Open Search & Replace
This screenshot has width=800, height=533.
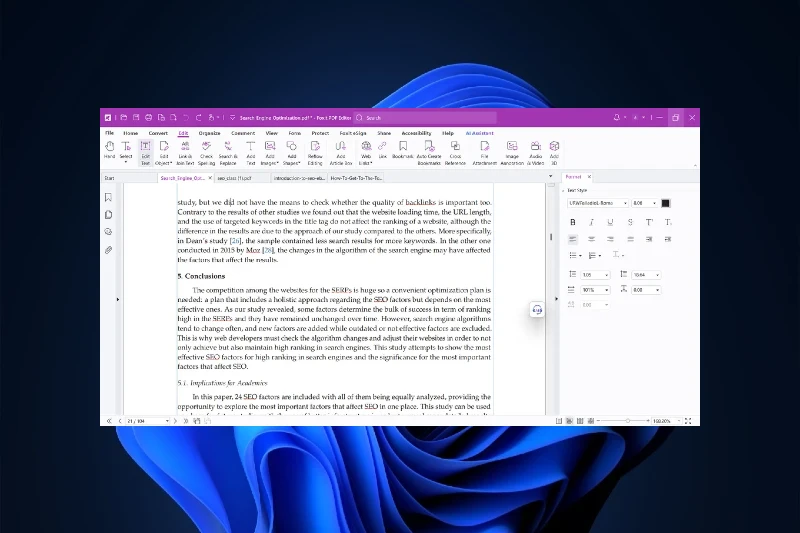pos(228,153)
